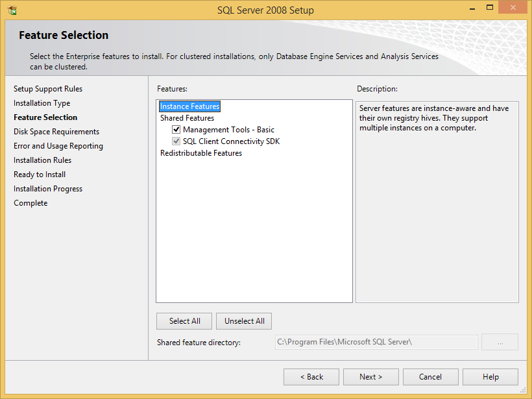Toggle Management Tools - Basic checkbox
Image resolution: width=532 pixels, height=399 pixels.
pyautogui.click(x=176, y=129)
